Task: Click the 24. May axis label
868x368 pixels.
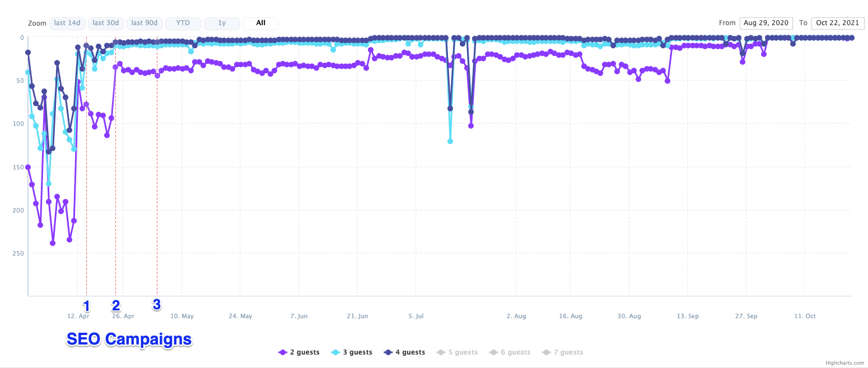Action: coord(240,317)
